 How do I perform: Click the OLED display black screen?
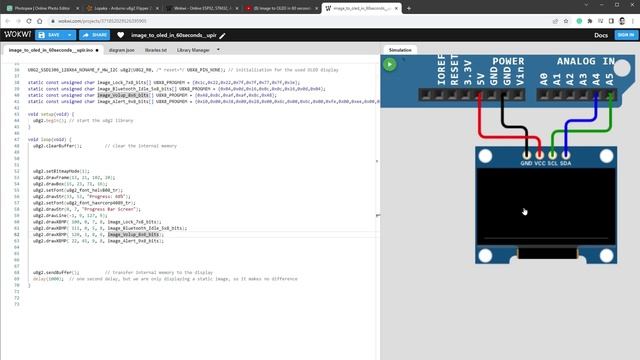546,206
